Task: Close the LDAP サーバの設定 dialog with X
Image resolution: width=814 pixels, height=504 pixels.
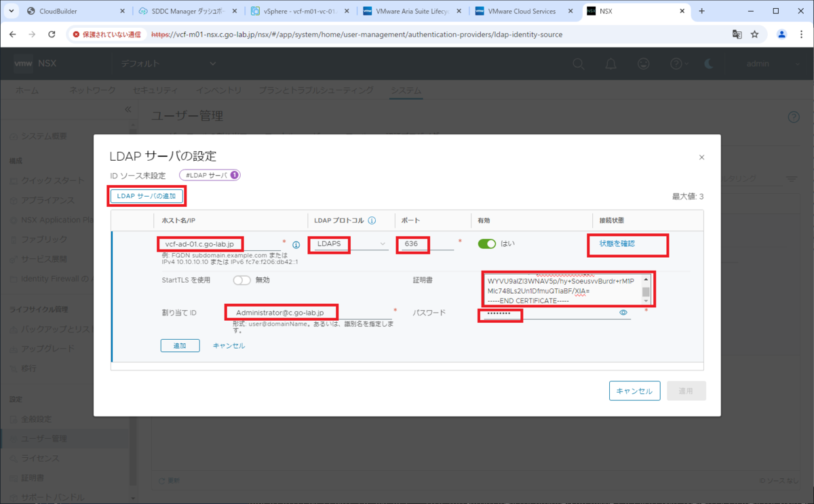Action: [x=701, y=157]
